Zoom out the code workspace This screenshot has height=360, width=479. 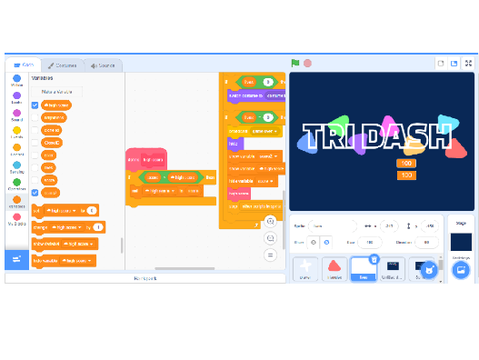pos(270,238)
